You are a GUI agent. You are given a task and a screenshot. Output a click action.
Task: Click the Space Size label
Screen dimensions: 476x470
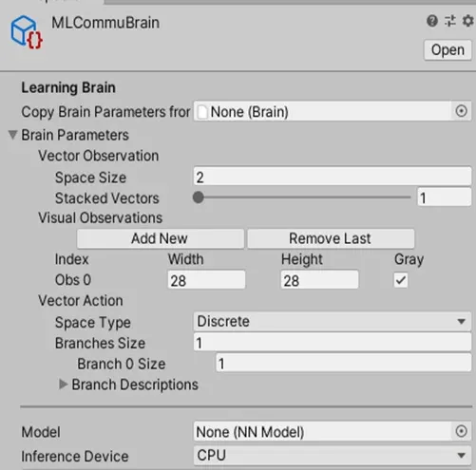90,178
